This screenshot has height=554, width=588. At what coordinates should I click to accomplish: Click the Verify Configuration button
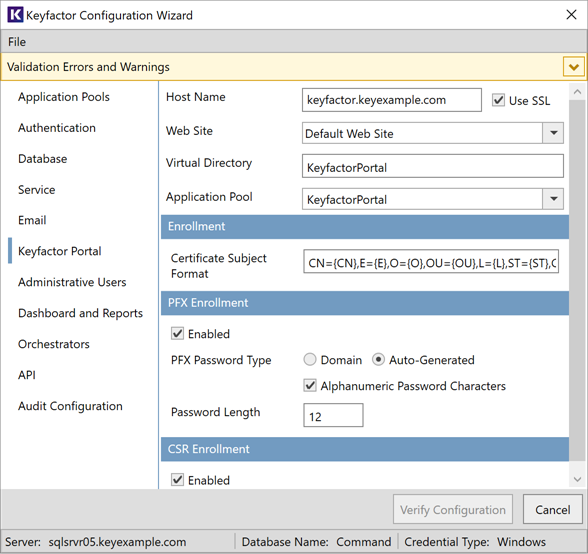[x=453, y=509]
